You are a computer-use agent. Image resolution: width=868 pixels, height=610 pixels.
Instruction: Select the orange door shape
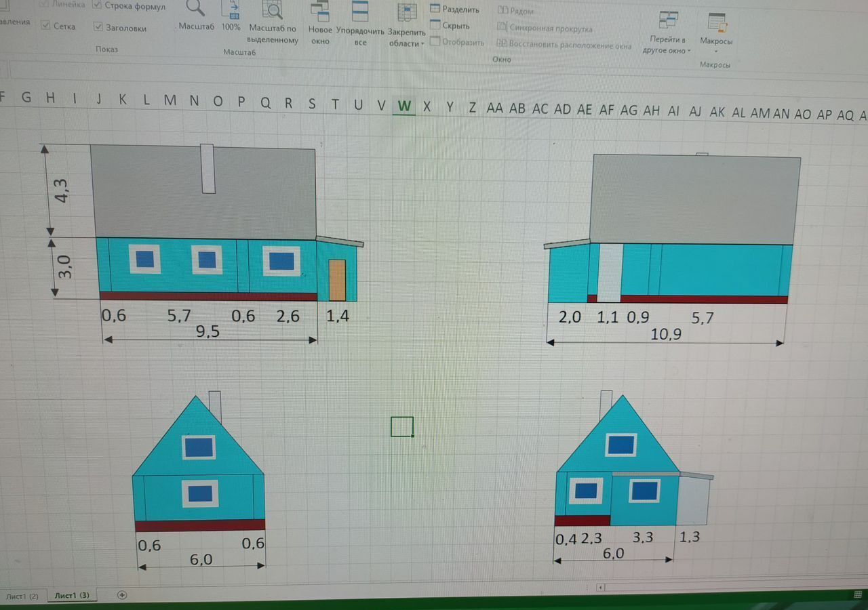[x=337, y=280]
